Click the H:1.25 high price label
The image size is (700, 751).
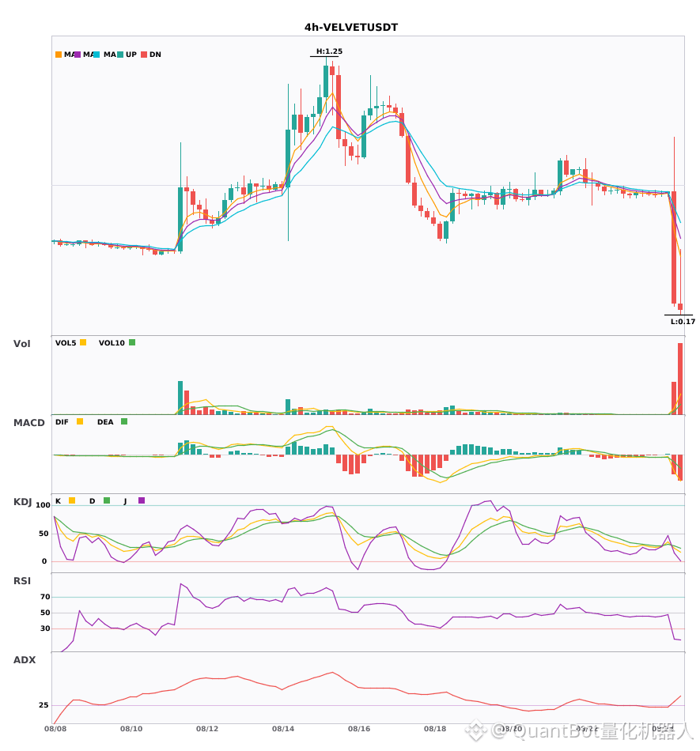(329, 51)
